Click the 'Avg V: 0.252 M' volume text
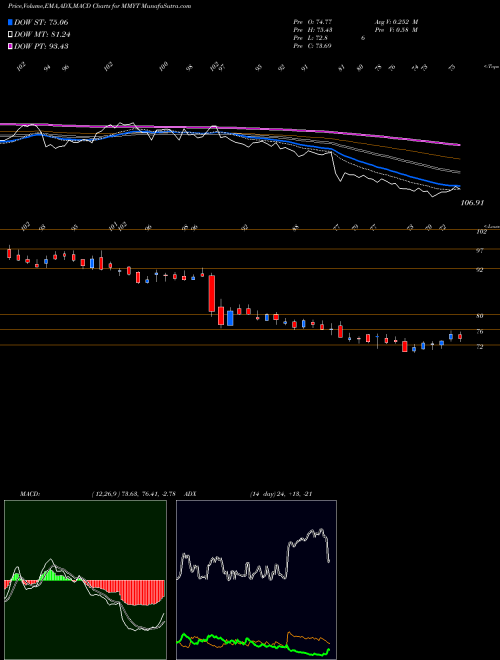 click(x=395, y=22)
